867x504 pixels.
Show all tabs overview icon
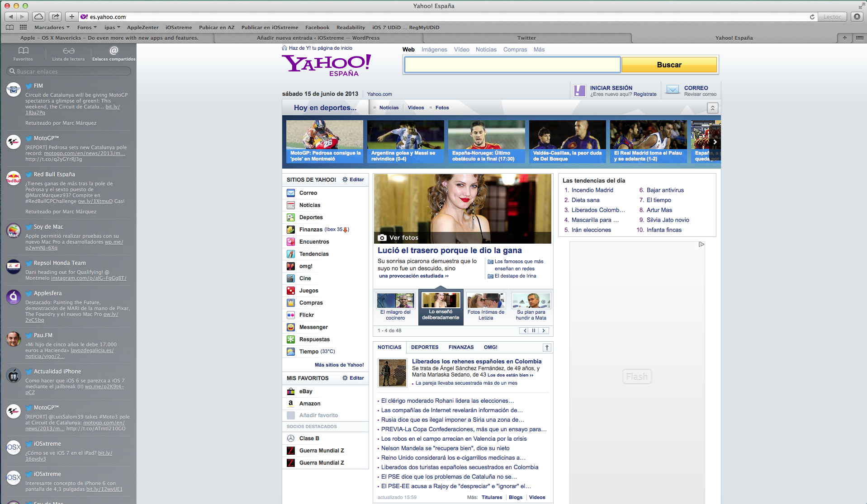pyautogui.click(x=859, y=38)
